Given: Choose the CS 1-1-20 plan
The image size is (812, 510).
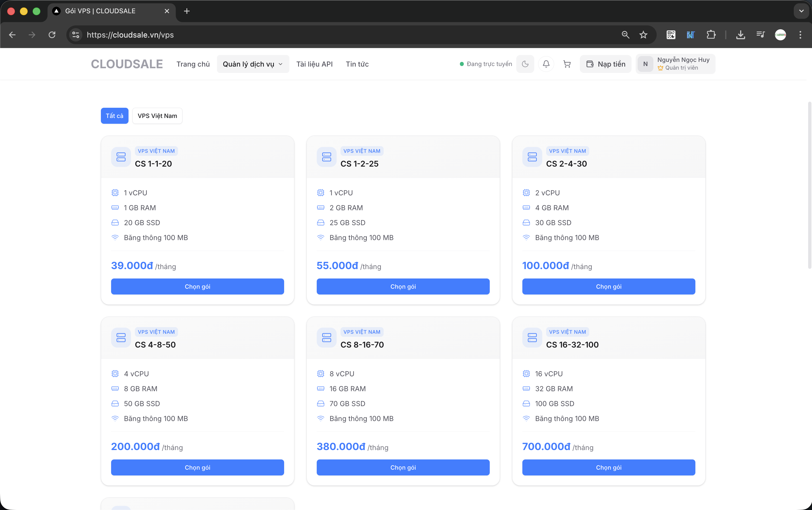Looking at the screenshot, I should coord(197,286).
